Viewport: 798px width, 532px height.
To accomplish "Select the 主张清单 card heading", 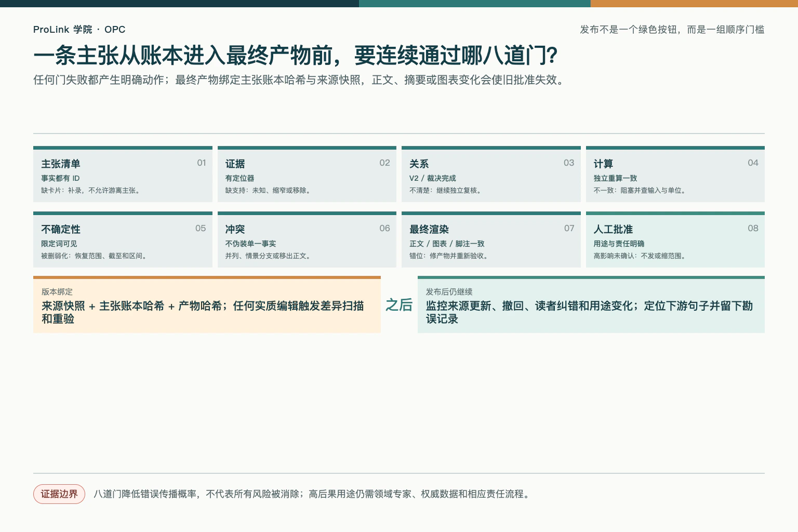I will 61,164.
